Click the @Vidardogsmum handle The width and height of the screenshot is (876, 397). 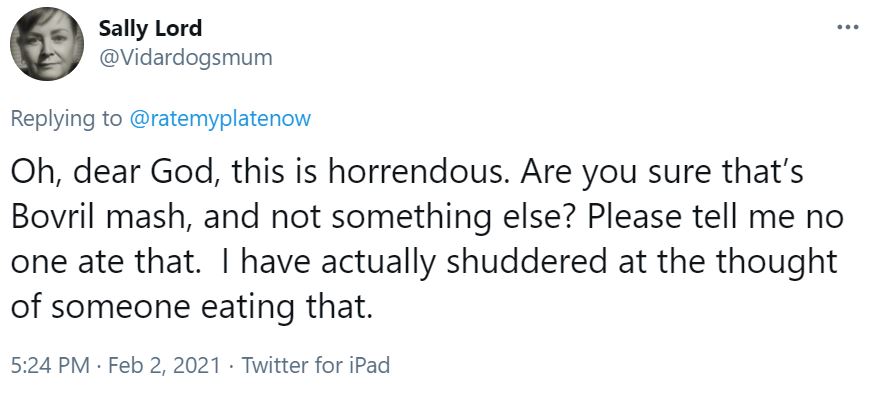tap(185, 57)
